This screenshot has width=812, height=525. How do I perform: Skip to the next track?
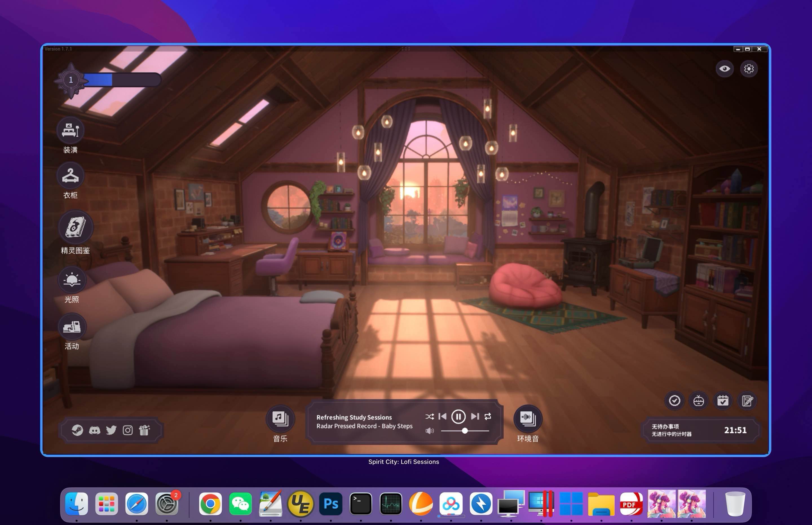pos(475,417)
